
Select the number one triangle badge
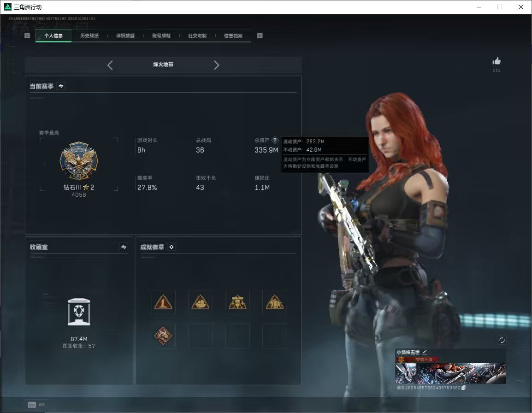pos(163,302)
